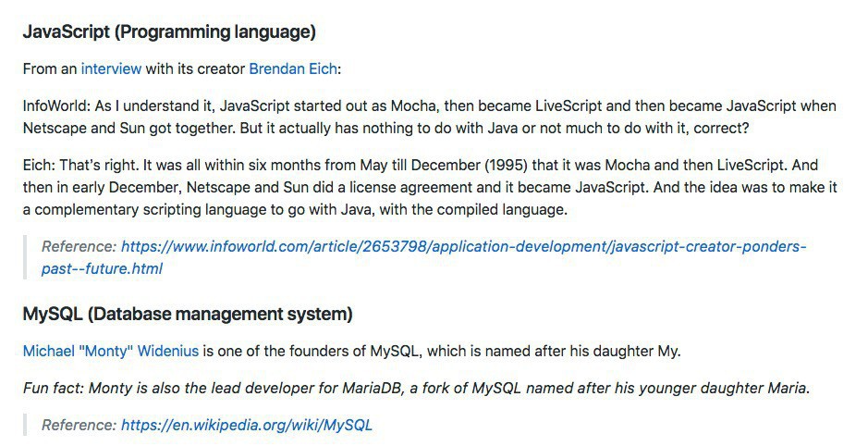
Task: Click the gray quote bar beside Wikipedia reference
Action: point(26,426)
